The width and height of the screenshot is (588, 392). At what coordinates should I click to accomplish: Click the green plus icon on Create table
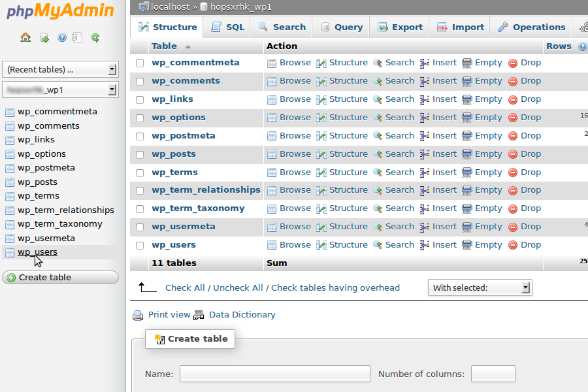[11, 278]
